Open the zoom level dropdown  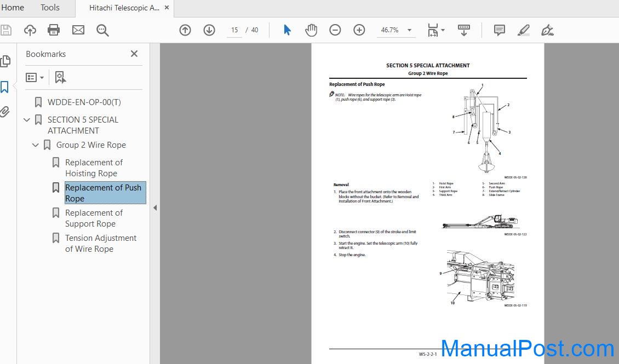click(x=409, y=30)
